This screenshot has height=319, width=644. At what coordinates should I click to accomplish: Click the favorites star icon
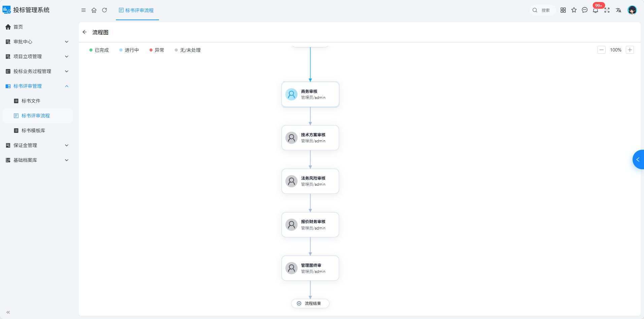(574, 10)
